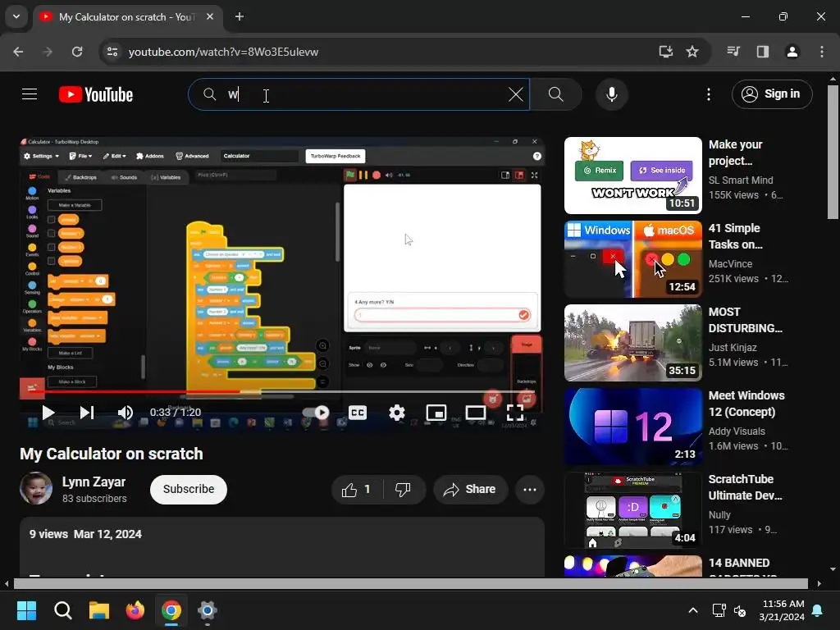Close the 'My Calculator on scratch' tab
This screenshot has width=840, height=630.
click(210, 16)
